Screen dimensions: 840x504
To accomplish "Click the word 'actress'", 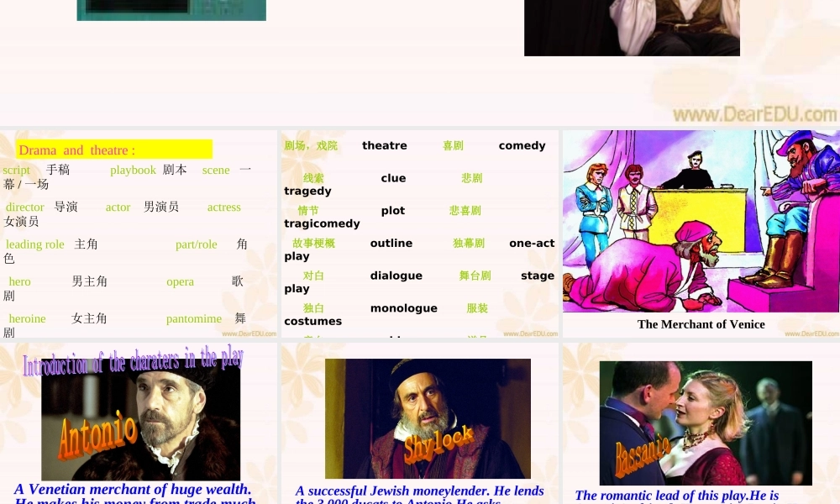I will click(224, 207).
